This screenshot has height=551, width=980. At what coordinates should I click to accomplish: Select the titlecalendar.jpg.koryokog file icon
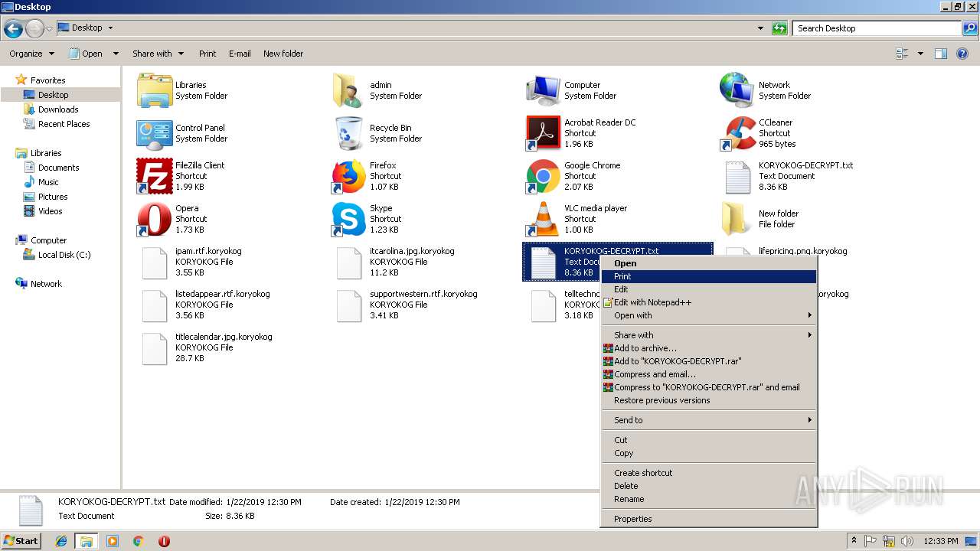click(x=154, y=348)
